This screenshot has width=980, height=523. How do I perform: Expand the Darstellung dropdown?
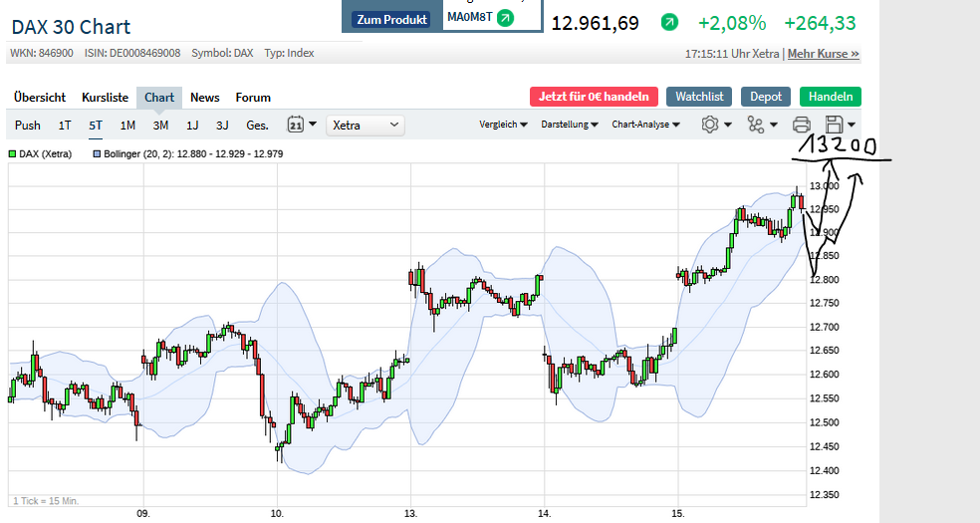570,125
